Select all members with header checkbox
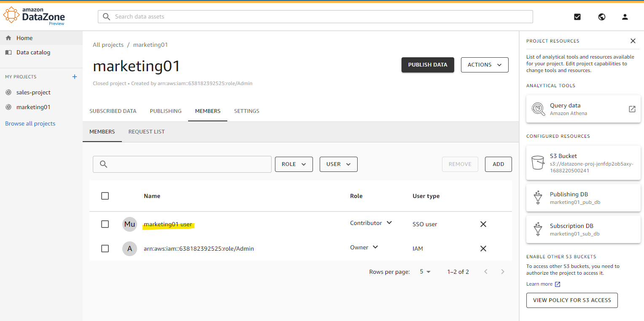This screenshot has width=644, height=321. point(105,196)
